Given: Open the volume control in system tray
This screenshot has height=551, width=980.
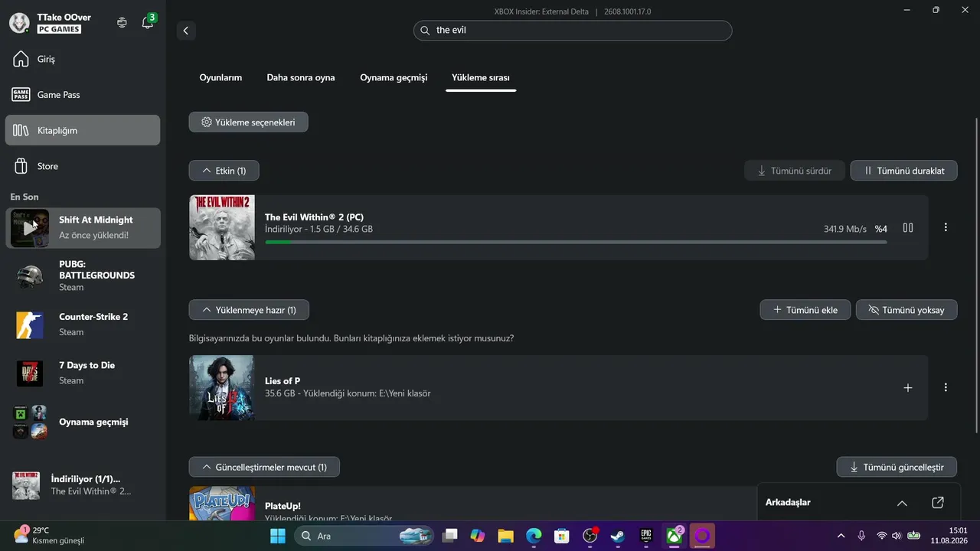Looking at the screenshot, I should 897,536.
